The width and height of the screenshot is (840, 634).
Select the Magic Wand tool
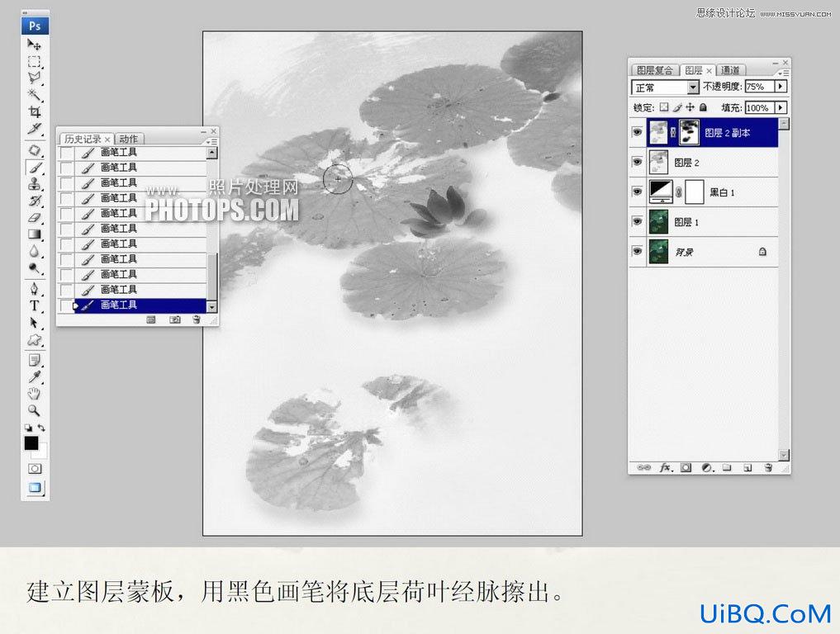click(x=35, y=95)
